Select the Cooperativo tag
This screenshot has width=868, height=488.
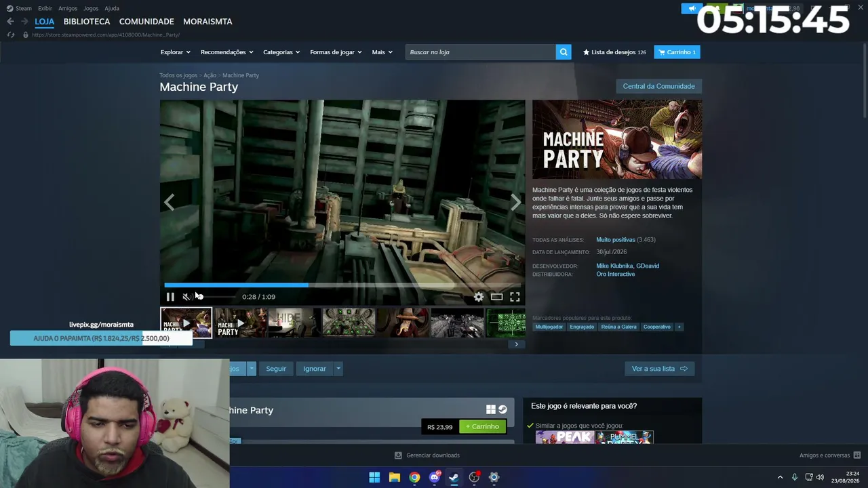[x=657, y=327]
